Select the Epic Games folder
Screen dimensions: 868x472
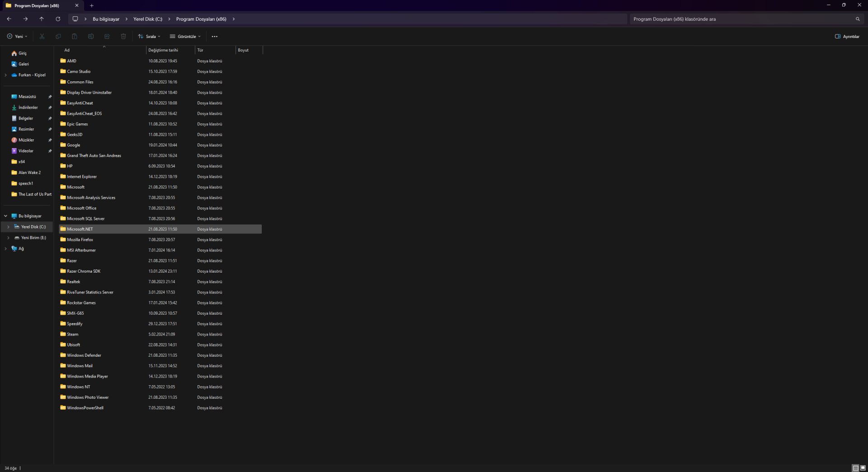160,124
